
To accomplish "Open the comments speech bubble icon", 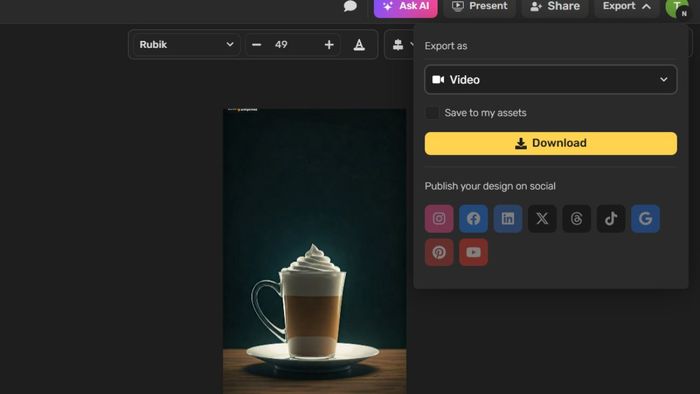I will (x=350, y=6).
